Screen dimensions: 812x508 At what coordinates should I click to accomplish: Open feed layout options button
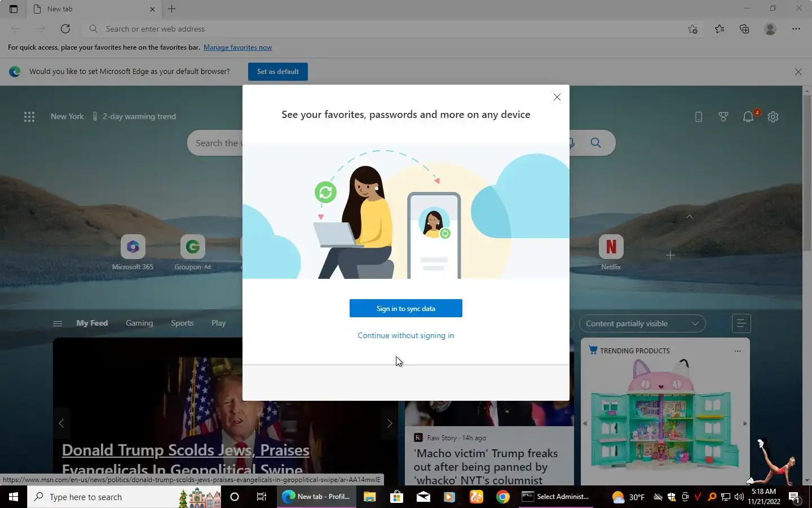point(741,323)
